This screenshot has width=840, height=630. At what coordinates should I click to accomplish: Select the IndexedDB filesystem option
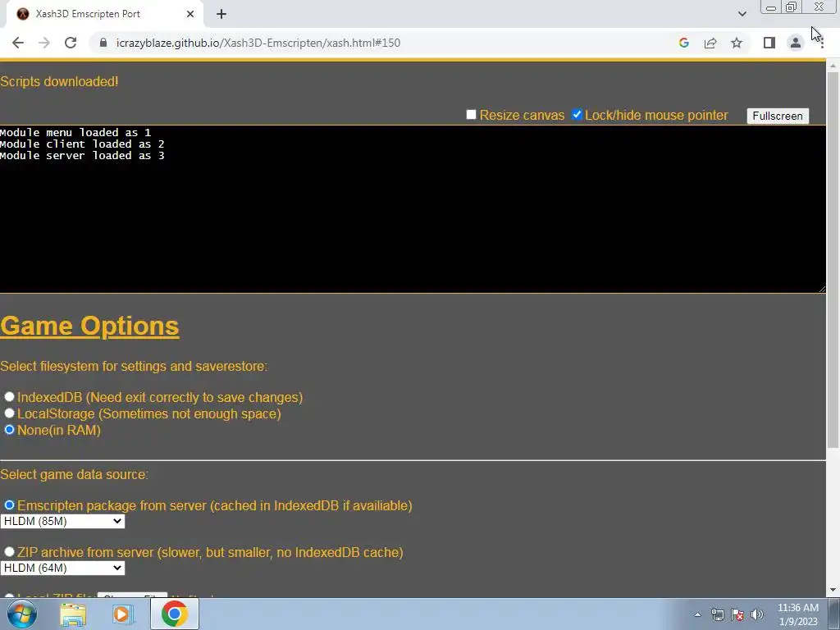tap(9, 397)
